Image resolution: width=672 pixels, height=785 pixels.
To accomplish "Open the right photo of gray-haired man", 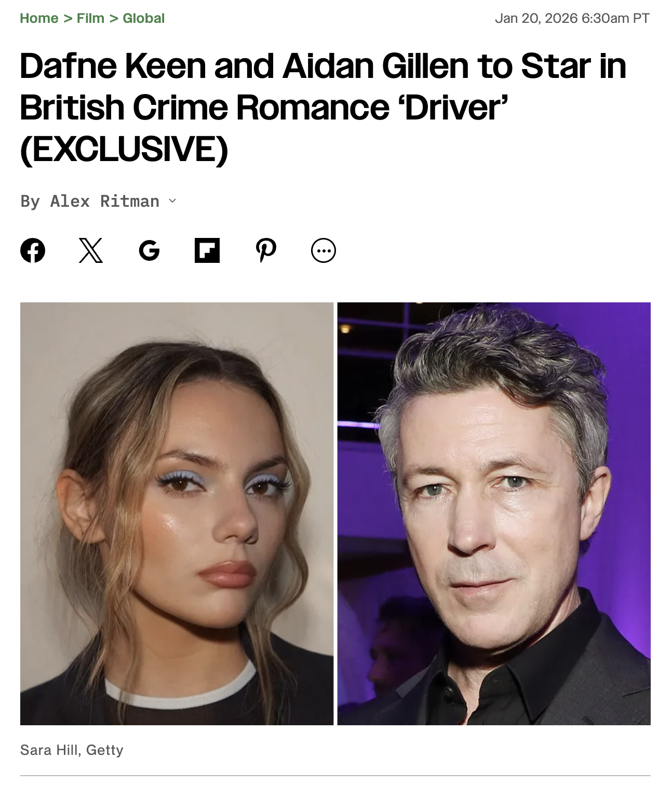I will 494,514.
